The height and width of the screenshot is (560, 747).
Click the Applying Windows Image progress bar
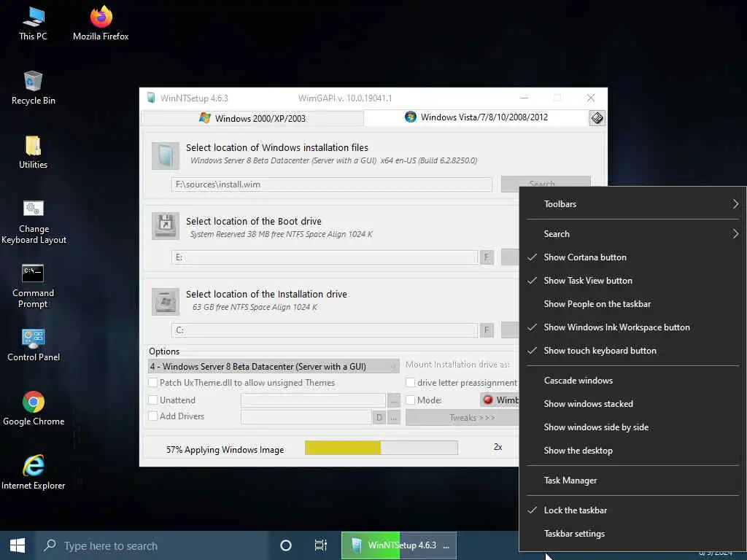(381, 448)
